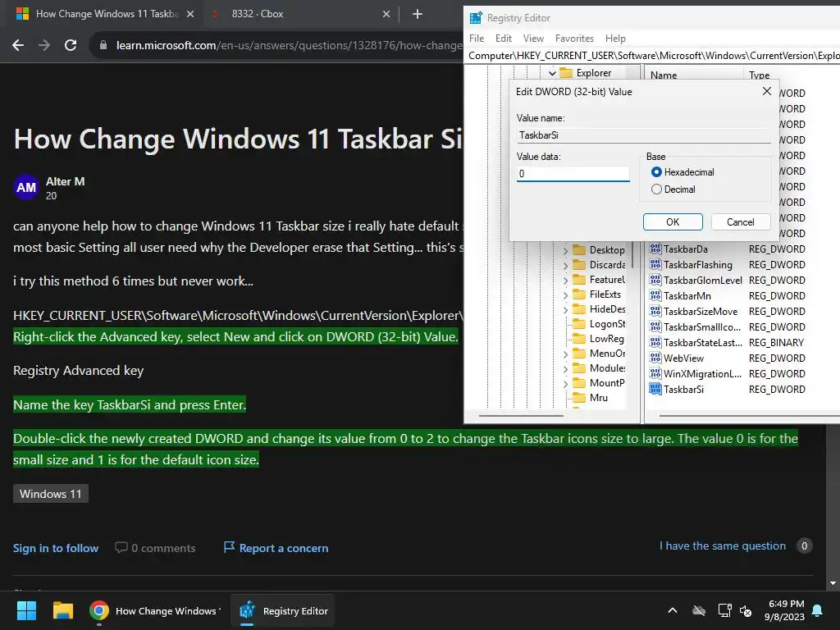Viewport: 840px width, 630px height.
Task: Expand the Discarda registry key
Action: pos(565,265)
